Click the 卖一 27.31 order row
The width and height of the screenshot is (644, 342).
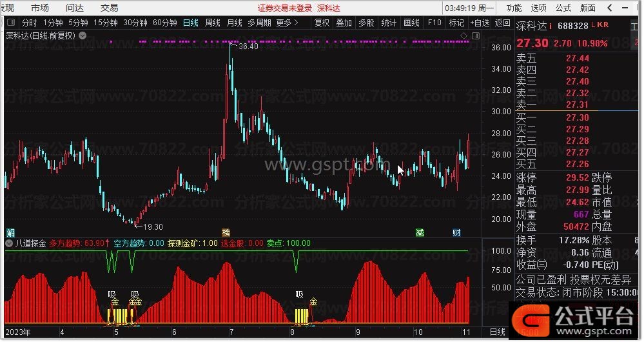(x=552, y=105)
